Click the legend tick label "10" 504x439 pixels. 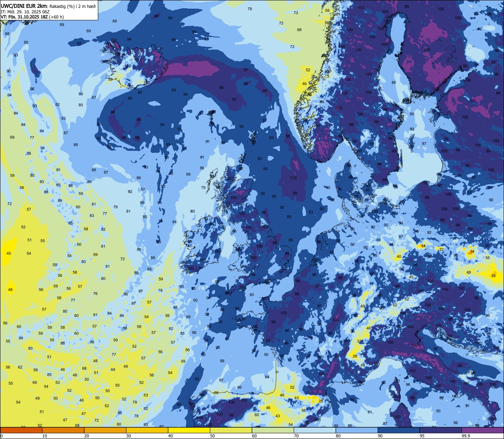(x=44, y=436)
